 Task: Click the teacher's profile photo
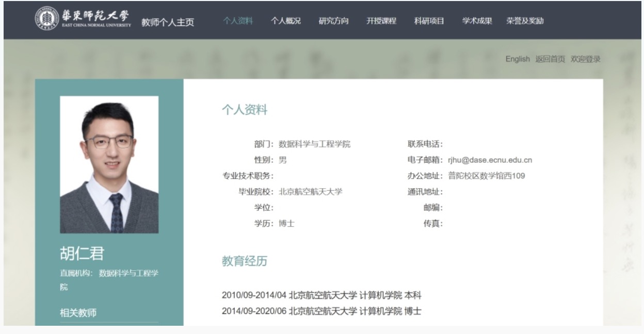click(109, 164)
